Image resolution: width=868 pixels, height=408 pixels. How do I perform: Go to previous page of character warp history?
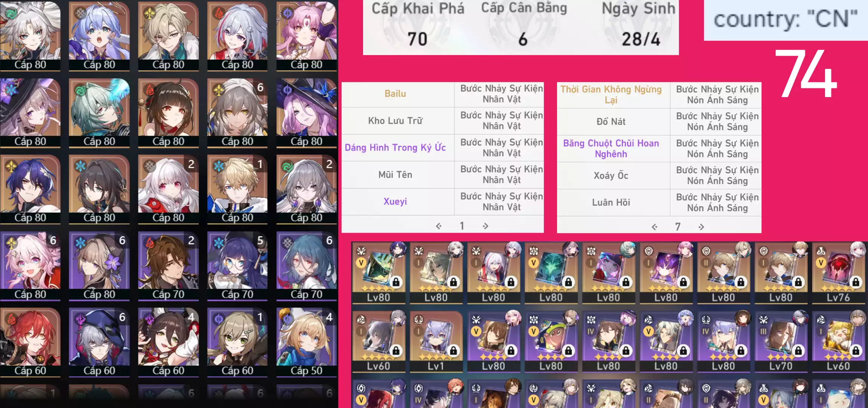click(439, 226)
